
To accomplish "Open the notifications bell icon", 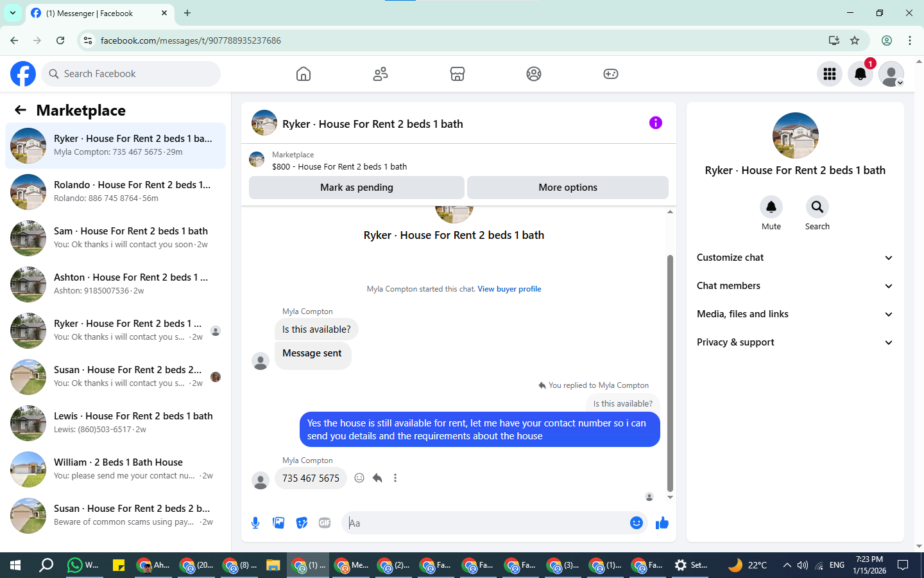I will point(860,74).
